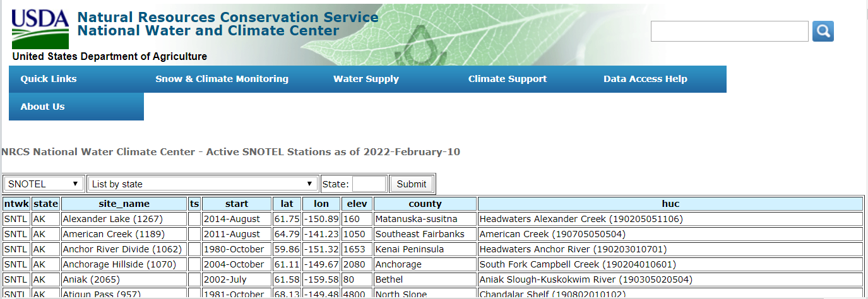The width and height of the screenshot is (868, 299).
Task: Open the About Us menu
Action: pyautogui.click(x=43, y=107)
